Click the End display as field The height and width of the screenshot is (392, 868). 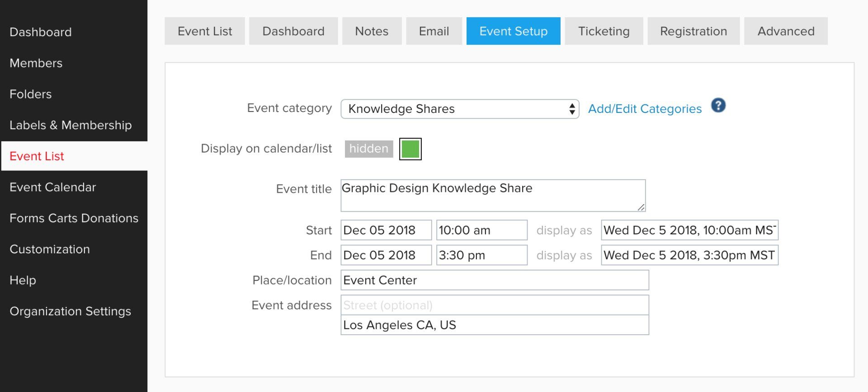click(689, 255)
